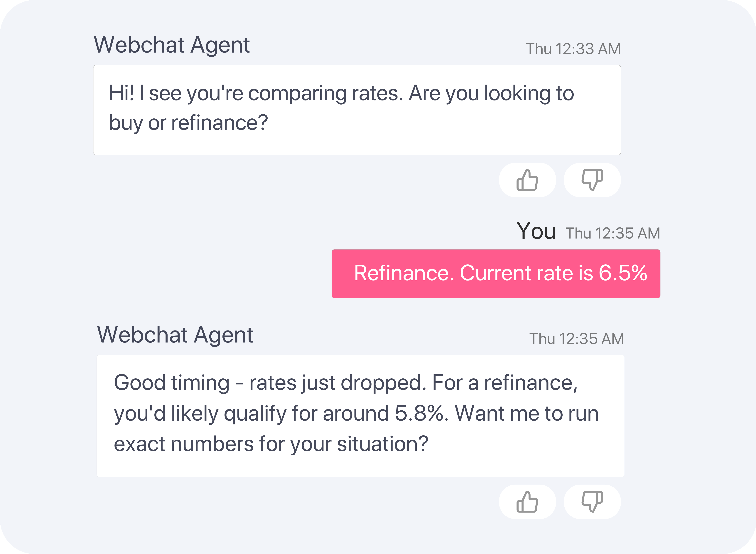756x554 pixels.
Task: Dislike the 'buy or refinance' message with thumbs down
Action: pyautogui.click(x=592, y=180)
